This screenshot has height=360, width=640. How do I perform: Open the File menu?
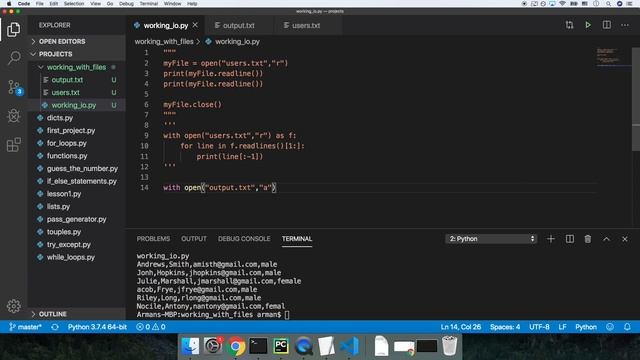40,4
